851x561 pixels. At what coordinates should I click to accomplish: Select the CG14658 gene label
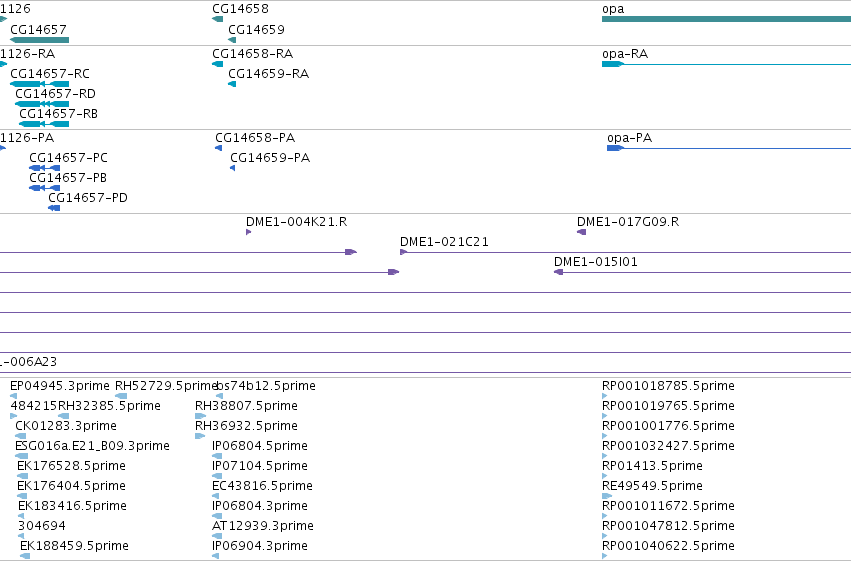pyautogui.click(x=240, y=9)
